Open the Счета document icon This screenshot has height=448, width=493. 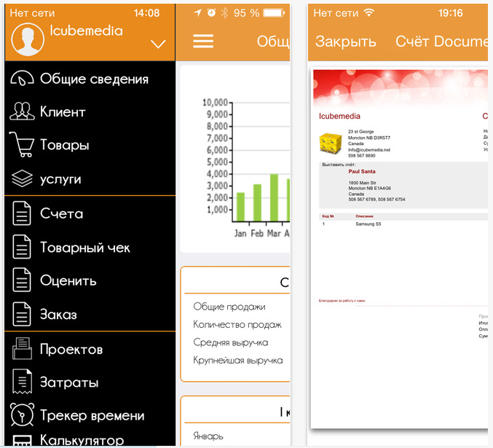[23, 214]
